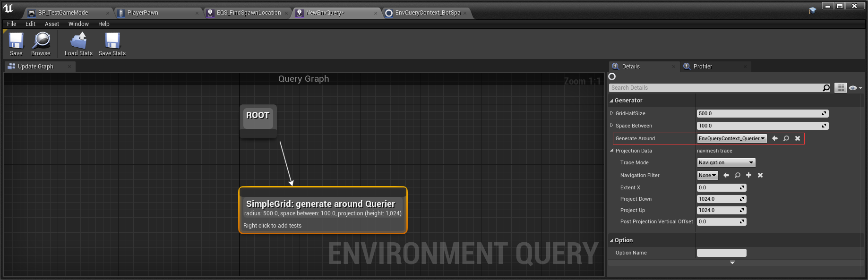868x280 pixels.
Task: Open the Help menu
Action: coord(104,24)
